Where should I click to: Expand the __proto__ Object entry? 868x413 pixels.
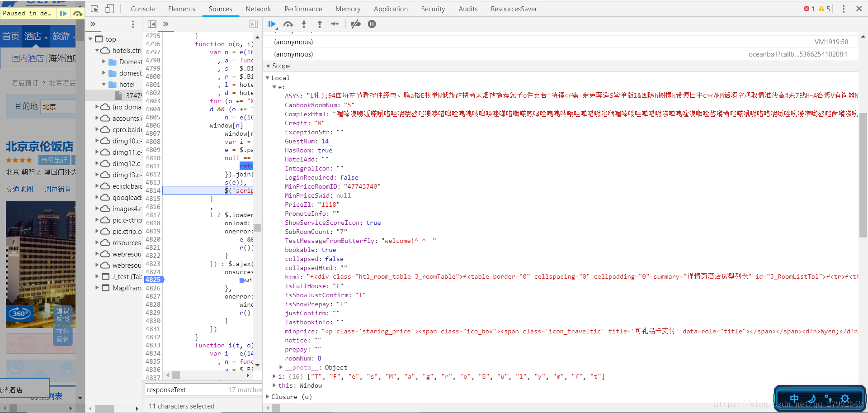tap(281, 367)
